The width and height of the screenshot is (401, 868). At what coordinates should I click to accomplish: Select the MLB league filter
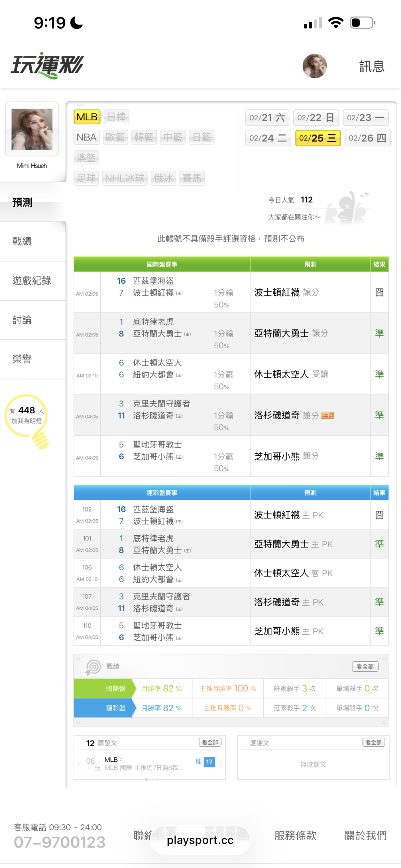click(87, 117)
